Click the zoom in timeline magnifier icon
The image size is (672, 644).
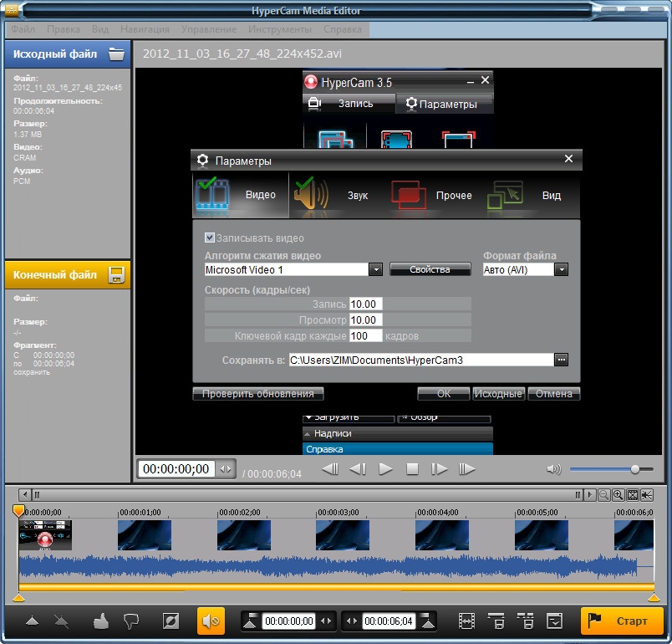click(x=618, y=495)
